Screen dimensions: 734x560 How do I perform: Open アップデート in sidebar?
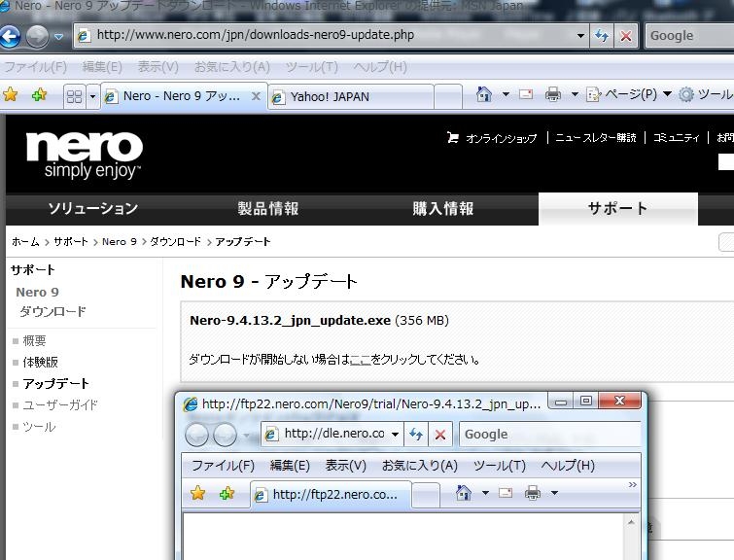click(x=55, y=383)
